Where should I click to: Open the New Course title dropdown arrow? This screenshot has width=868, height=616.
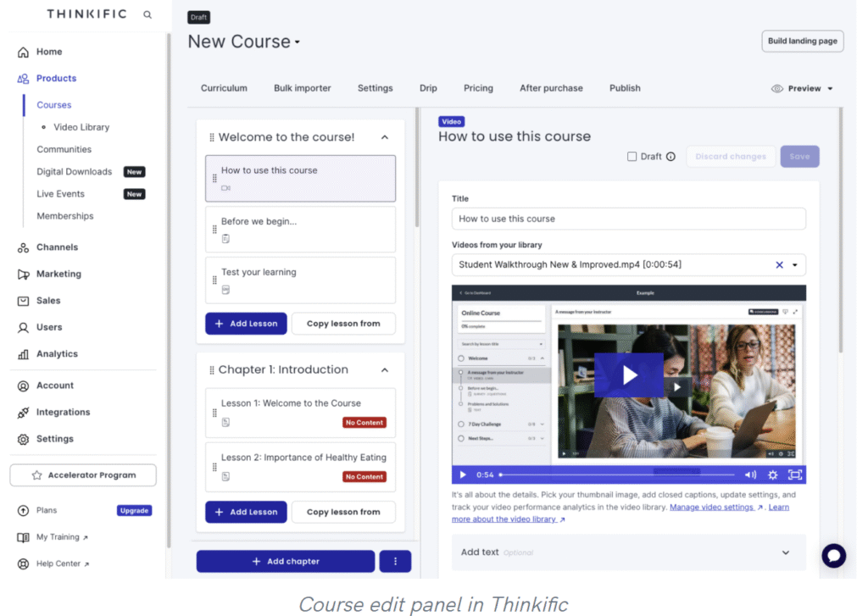pyautogui.click(x=298, y=42)
